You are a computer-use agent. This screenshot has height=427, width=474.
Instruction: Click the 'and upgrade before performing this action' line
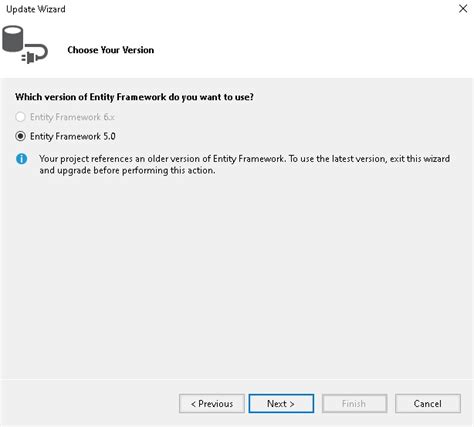coord(127,170)
